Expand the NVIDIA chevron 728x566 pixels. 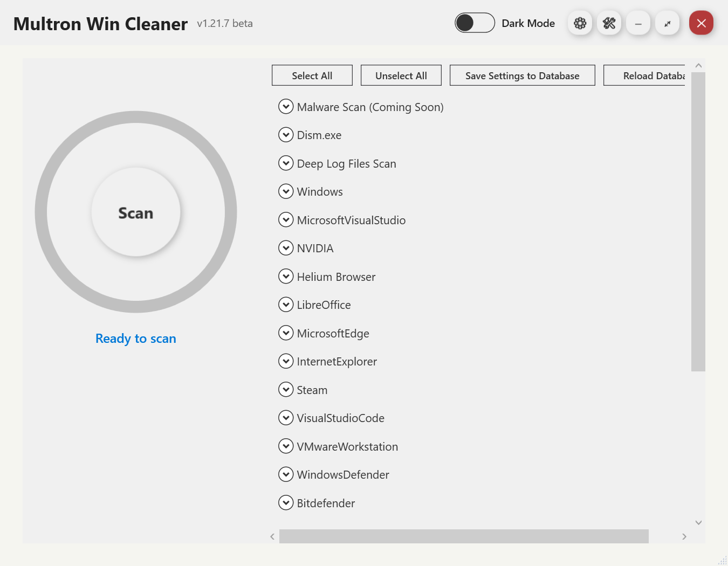pyautogui.click(x=286, y=248)
